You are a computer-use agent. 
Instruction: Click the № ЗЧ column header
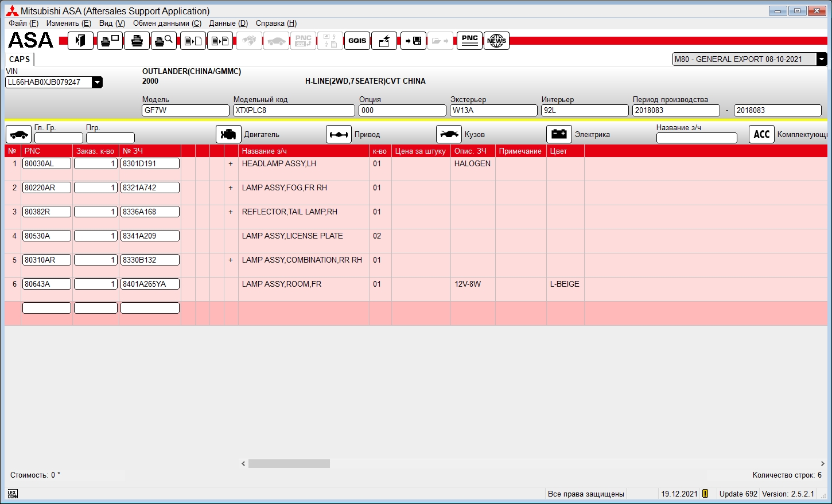point(150,151)
